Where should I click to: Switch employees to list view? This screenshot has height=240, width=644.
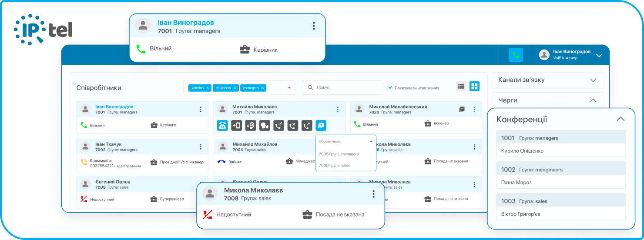[x=461, y=86]
